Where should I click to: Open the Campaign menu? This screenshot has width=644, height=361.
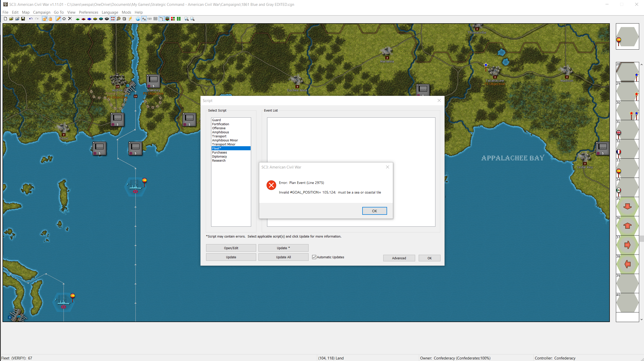click(x=42, y=12)
